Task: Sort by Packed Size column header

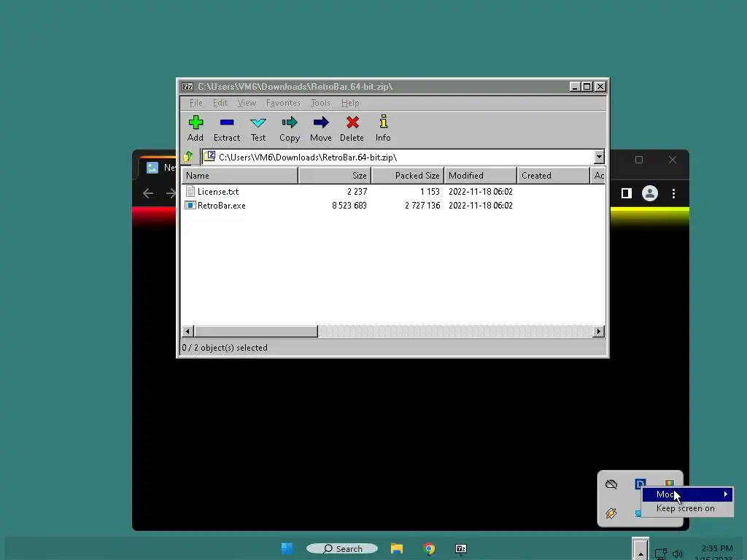Action: point(407,176)
